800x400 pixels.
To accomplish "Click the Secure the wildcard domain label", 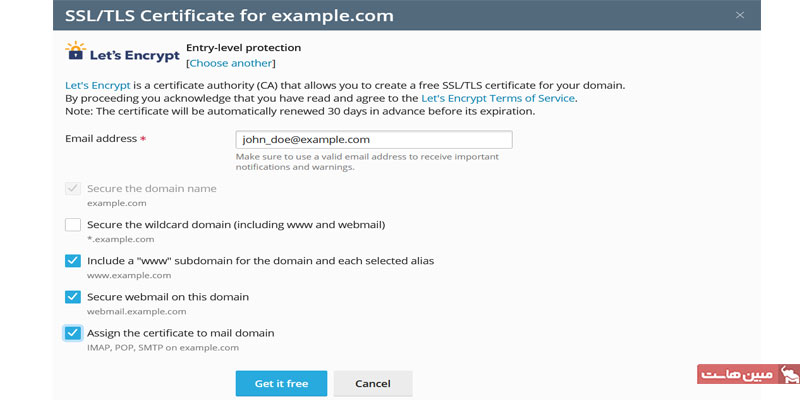I will 236,225.
